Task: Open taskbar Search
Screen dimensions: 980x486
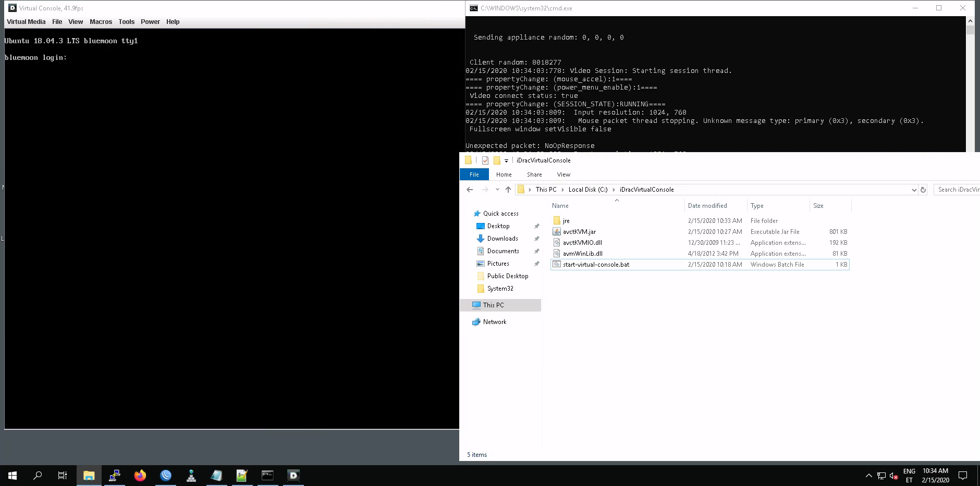Action: click(38, 475)
